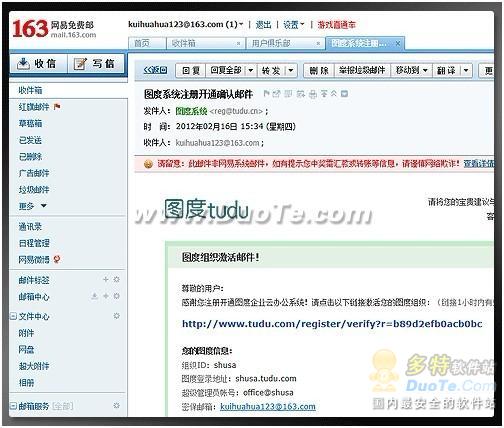Click the plus icon on the 邮件标签 row

pyautogui.click(x=106, y=279)
